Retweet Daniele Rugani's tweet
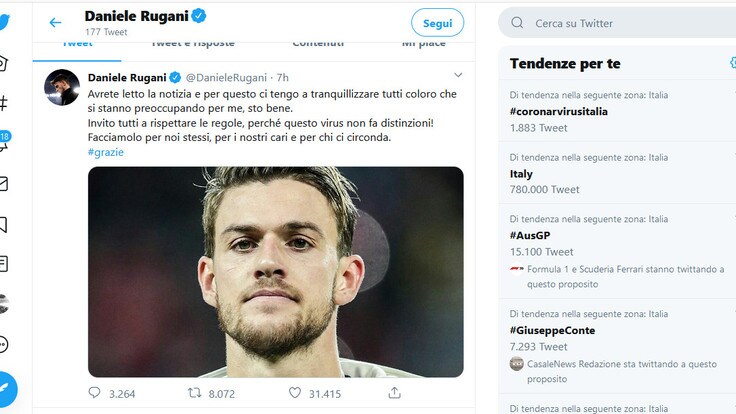This screenshot has width=736, height=414. pyautogui.click(x=195, y=393)
